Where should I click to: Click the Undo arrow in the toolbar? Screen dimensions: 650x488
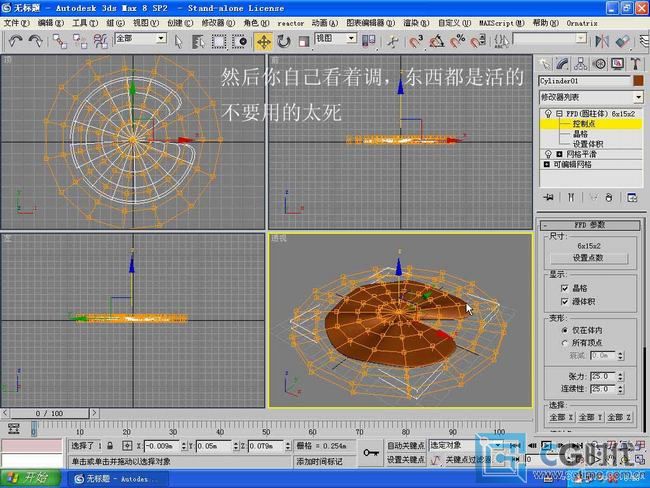16,41
